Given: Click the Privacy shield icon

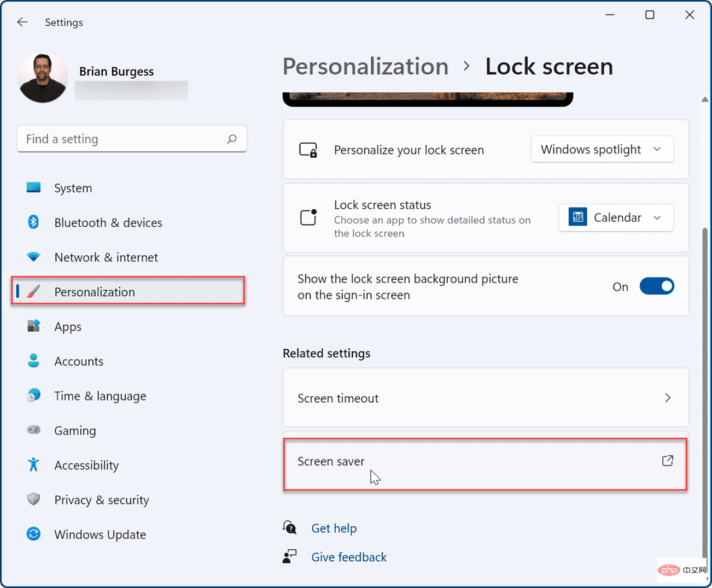Looking at the screenshot, I should click(x=33, y=499).
